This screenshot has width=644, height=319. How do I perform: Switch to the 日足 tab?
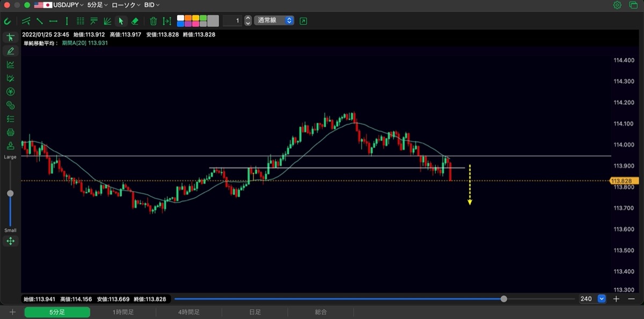(255, 311)
